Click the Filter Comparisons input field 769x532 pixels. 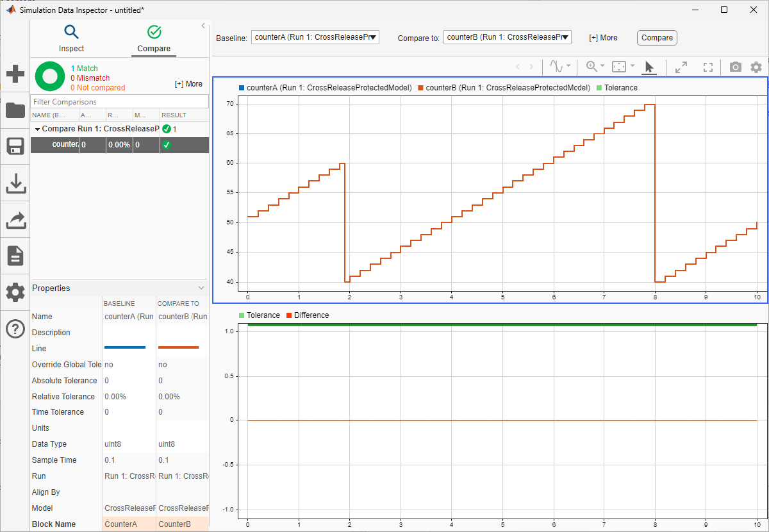(x=120, y=101)
